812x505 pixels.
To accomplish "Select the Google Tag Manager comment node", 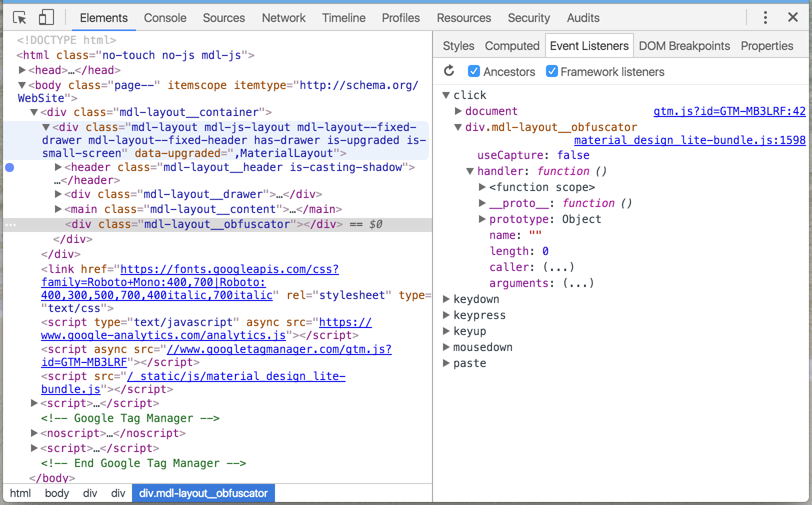I will [x=130, y=418].
